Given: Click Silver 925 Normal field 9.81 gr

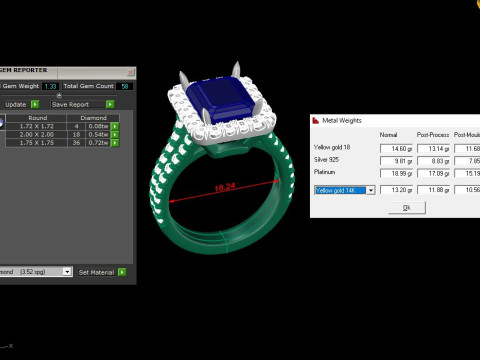Looking at the screenshot, I should pos(396,161).
